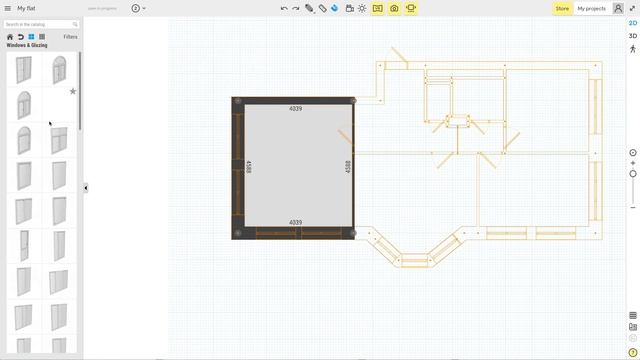Recenter the plan view with the target icon
Image resolution: width=640 pixels, height=360 pixels.
coord(633,153)
